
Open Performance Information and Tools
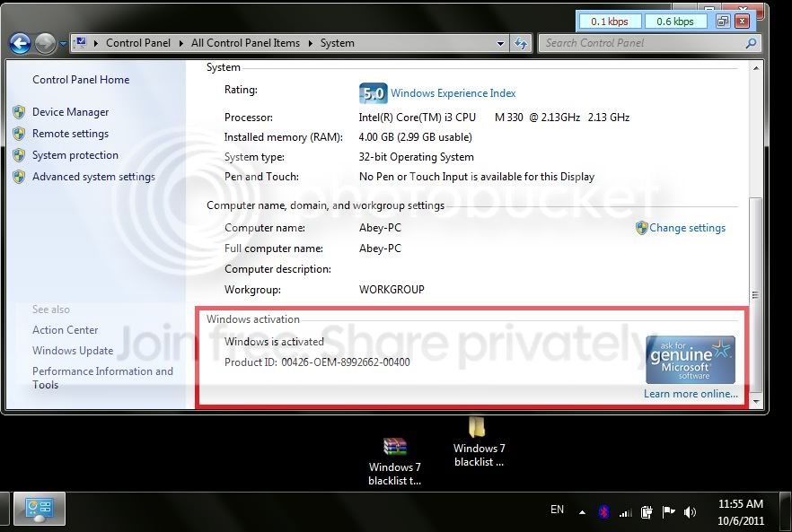(102, 378)
